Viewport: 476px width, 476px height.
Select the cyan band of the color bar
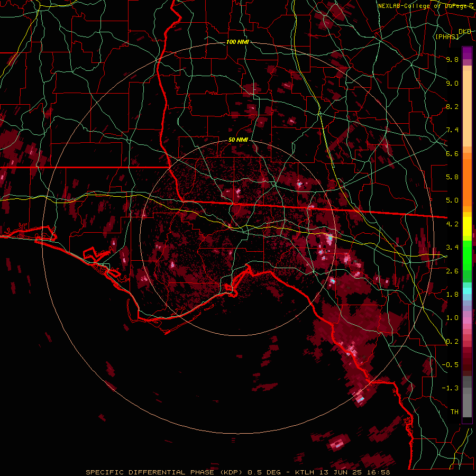click(467, 291)
